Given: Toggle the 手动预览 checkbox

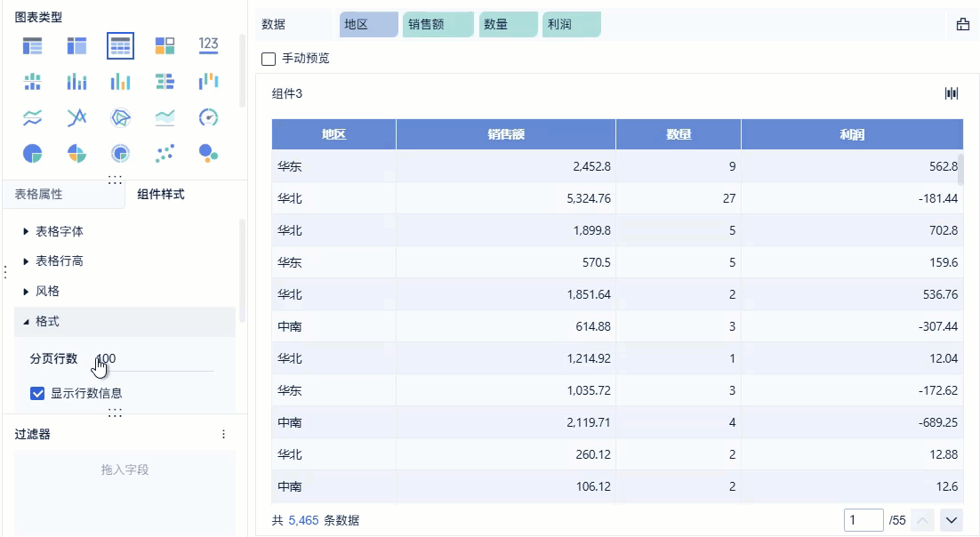Looking at the screenshot, I should point(269,59).
